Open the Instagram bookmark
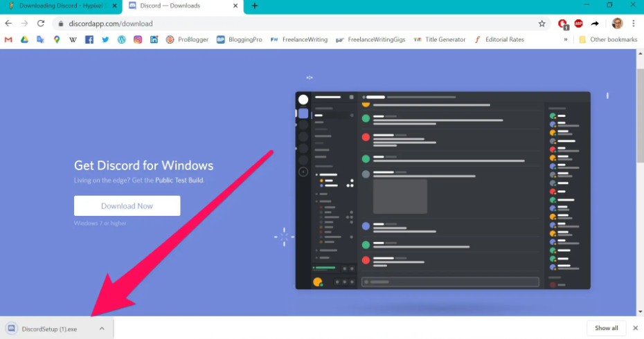The height and width of the screenshot is (339, 644). pos(138,39)
